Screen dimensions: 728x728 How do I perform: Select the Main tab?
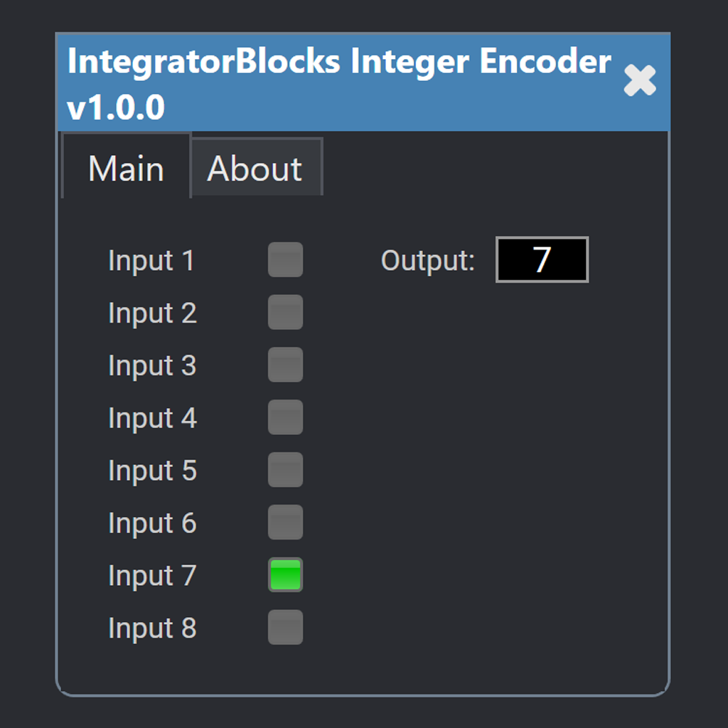click(x=125, y=168)
